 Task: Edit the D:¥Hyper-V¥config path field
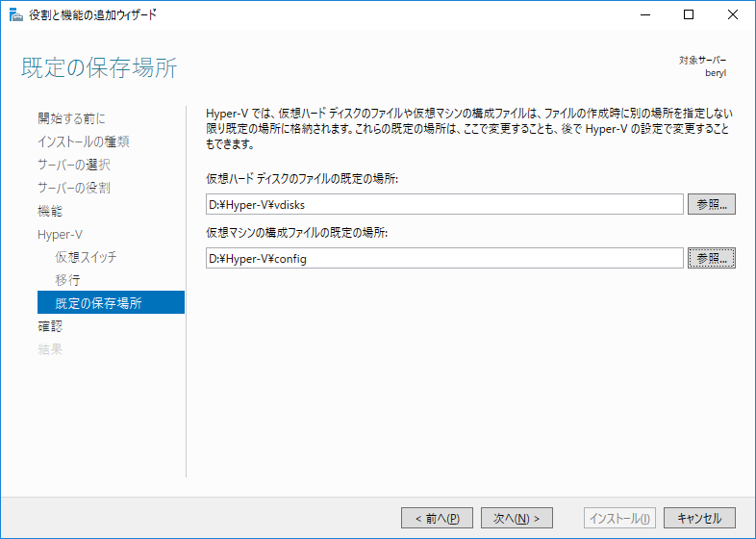444,258
